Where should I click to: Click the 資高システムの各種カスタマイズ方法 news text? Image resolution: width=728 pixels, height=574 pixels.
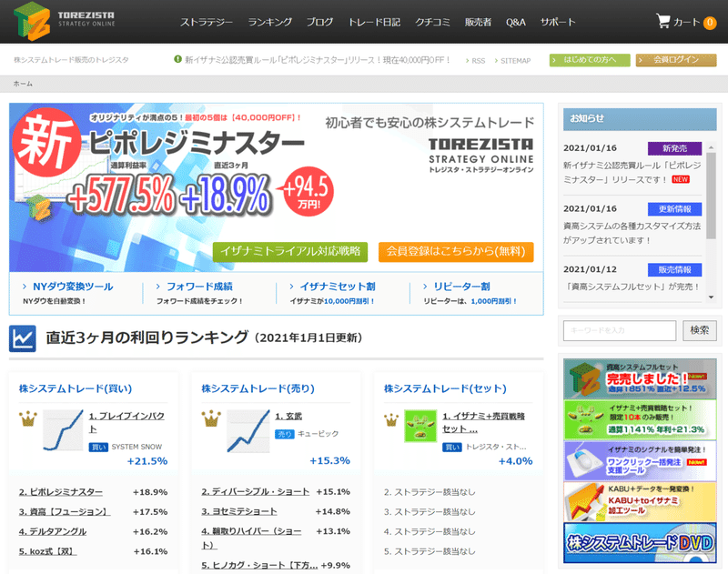tap(632, 233)
